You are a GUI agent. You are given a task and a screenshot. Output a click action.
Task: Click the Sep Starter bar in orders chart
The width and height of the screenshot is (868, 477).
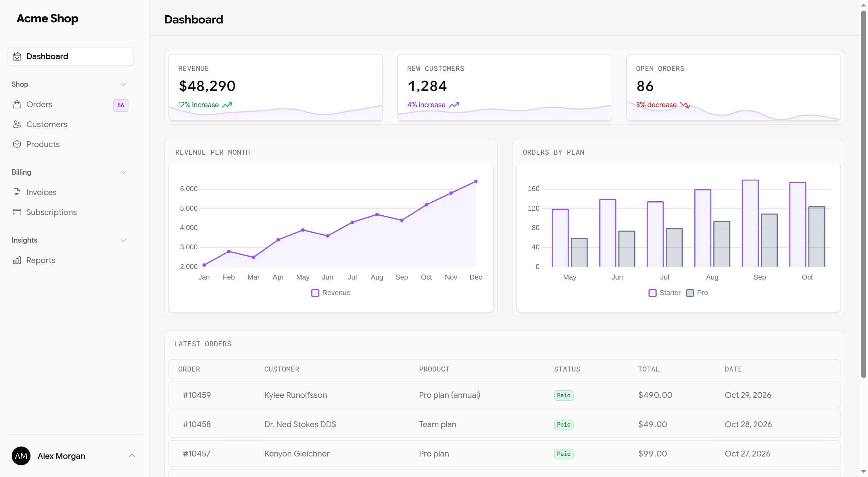point(750,223)
